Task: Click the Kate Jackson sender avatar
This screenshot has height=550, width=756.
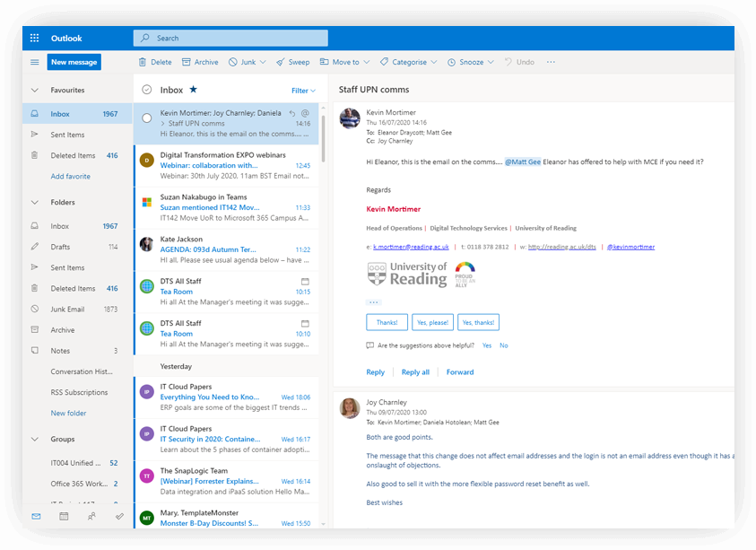Action: (147, 244)
